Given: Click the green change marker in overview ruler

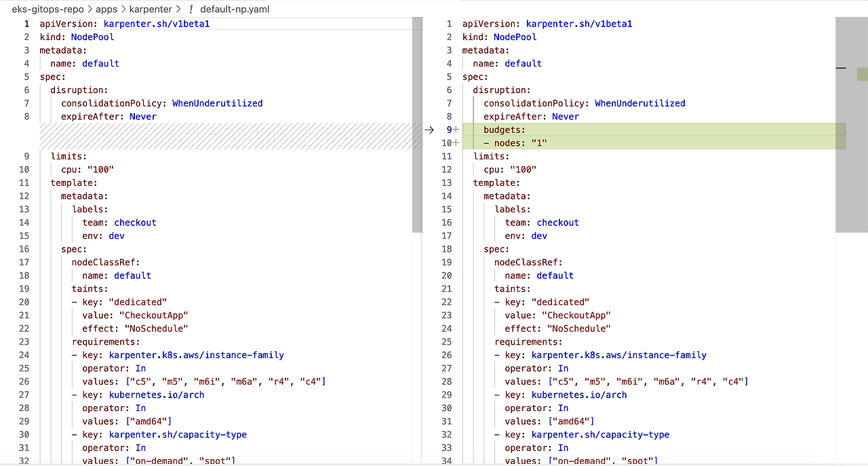Looking at the screenshot, I should click(x=862, y=74).
